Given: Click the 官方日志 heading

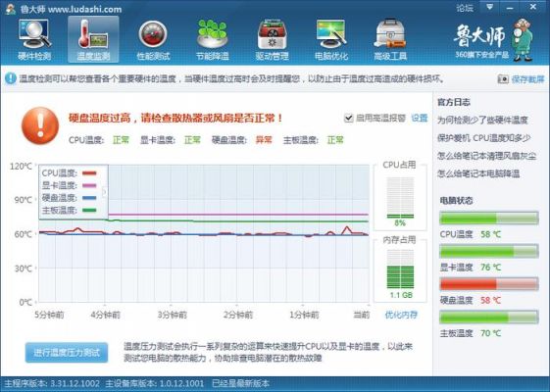Looking at the screenshot, I should pos(454,102).
